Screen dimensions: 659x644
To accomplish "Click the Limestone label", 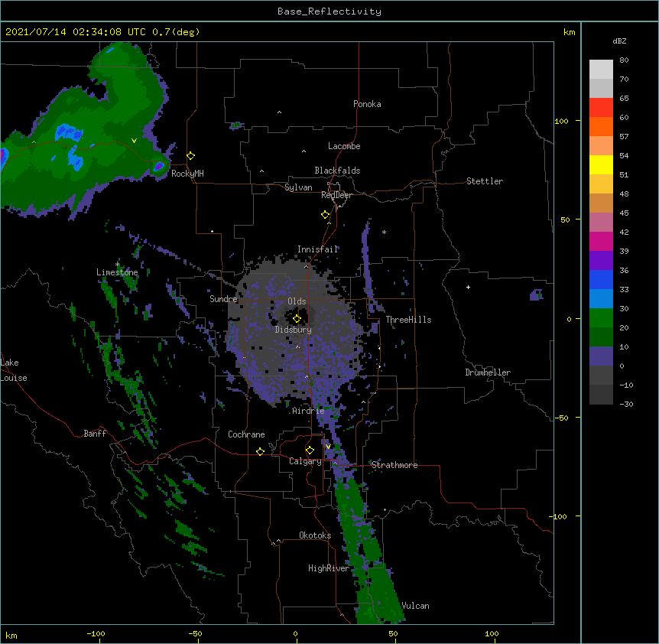I will click(117, 272).
